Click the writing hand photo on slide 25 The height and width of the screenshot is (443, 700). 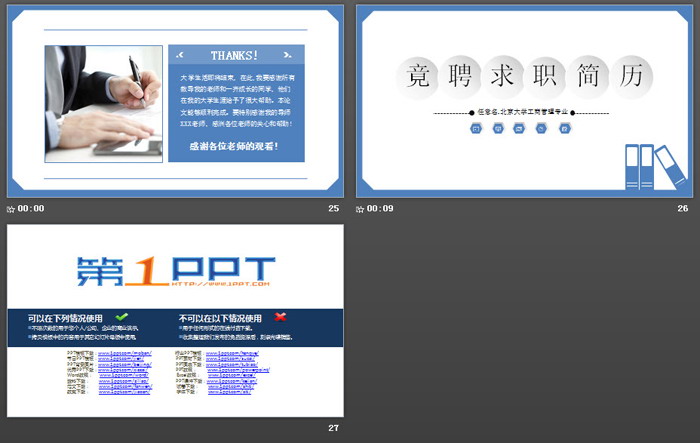(104, 104)
